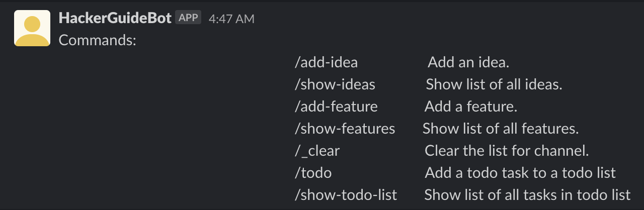Click the Commands: heading text
Screen dimensions: 644x210
[98, 40]
